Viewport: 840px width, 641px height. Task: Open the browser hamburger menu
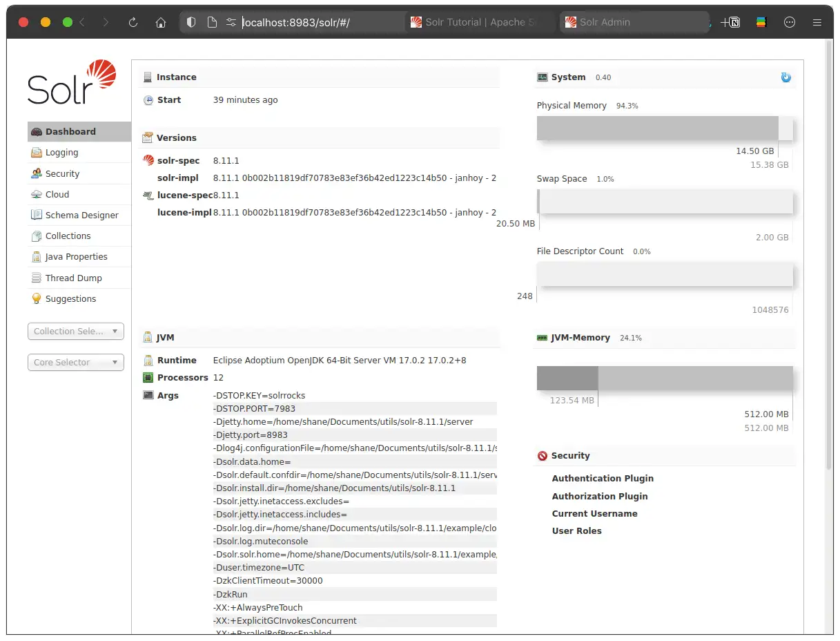817,22
